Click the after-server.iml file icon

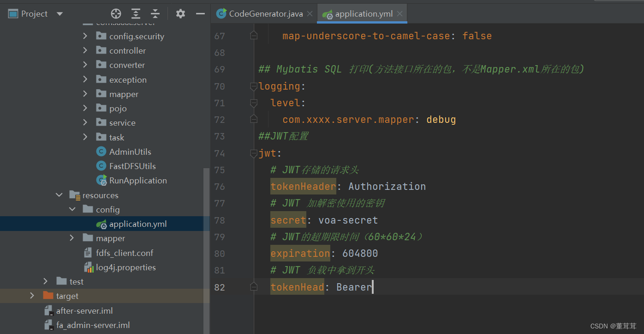pyautogui.click(x=49, y=310)
